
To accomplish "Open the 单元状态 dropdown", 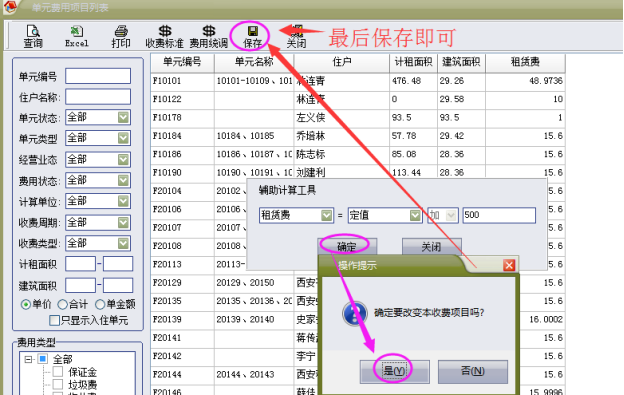I will 123,117.
